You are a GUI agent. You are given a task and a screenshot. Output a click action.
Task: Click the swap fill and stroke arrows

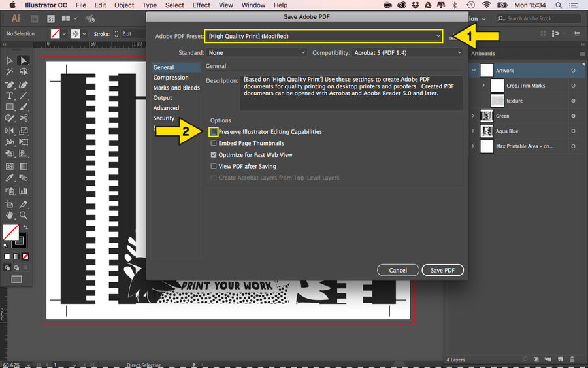pyautogui.click(x=25, y=227)
